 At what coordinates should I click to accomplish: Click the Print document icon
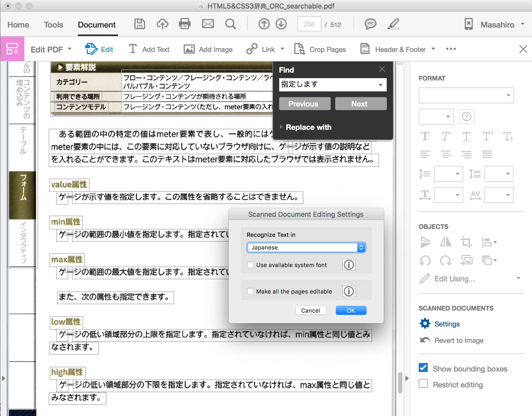click(x=184, y=24)
